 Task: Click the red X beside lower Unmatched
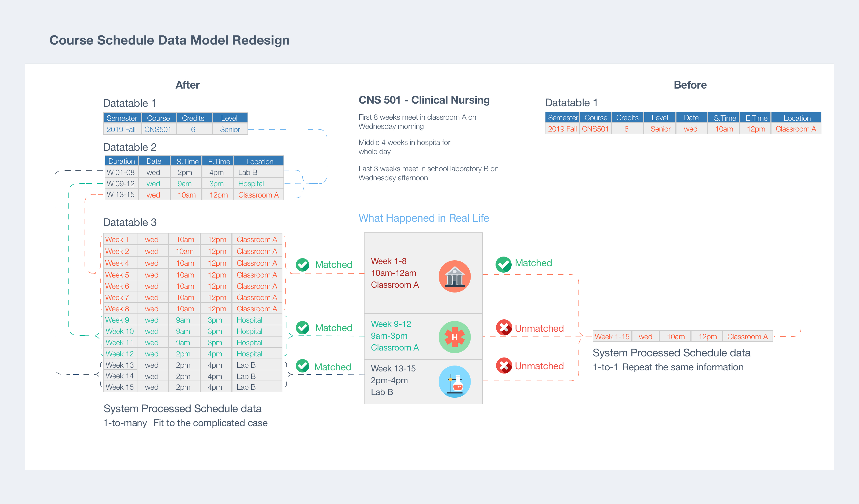point(504,366)
